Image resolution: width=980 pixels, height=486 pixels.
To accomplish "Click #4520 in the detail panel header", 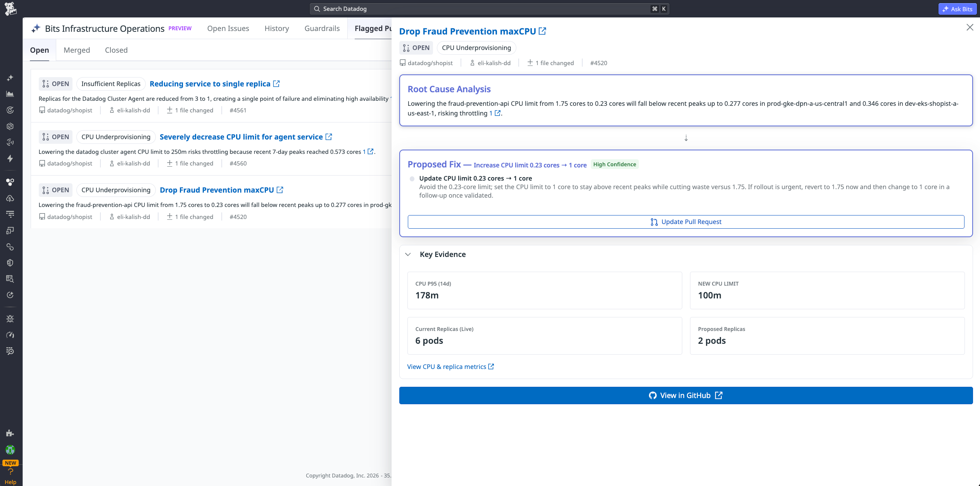I will click(599, 63).
